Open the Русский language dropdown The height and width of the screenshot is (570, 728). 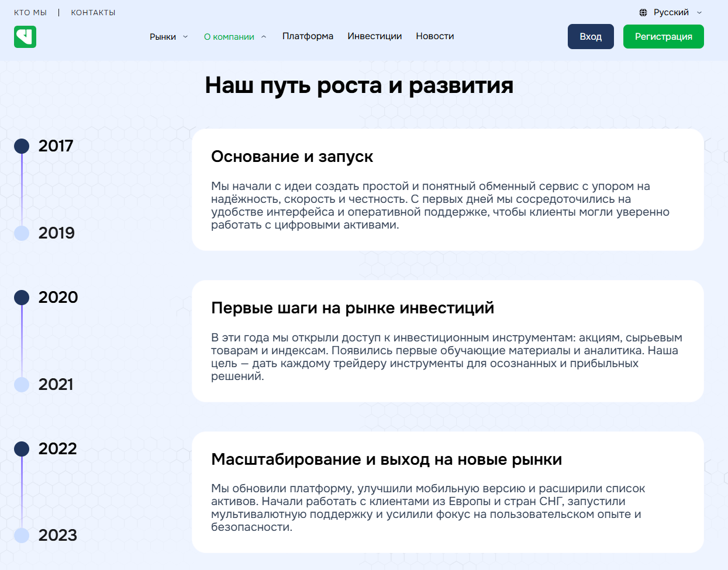click(x=671, y=12)
